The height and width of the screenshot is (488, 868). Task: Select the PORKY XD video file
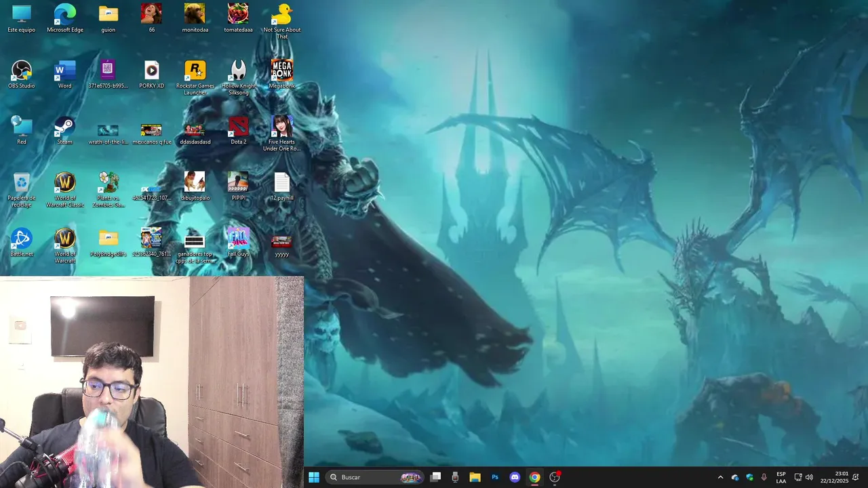click(x=151, y=75)
